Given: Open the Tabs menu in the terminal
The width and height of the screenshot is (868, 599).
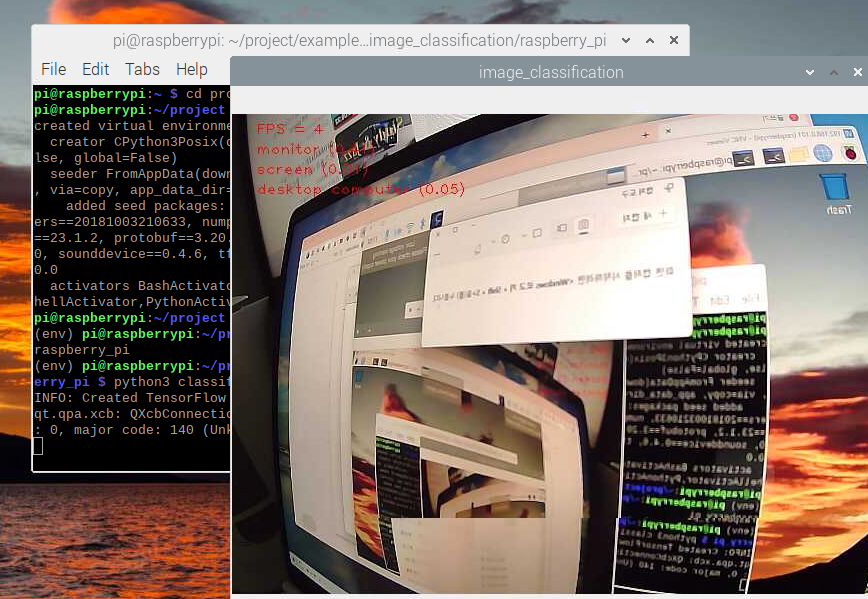Looking at the screenshot, I should click(x=142, y=69).
